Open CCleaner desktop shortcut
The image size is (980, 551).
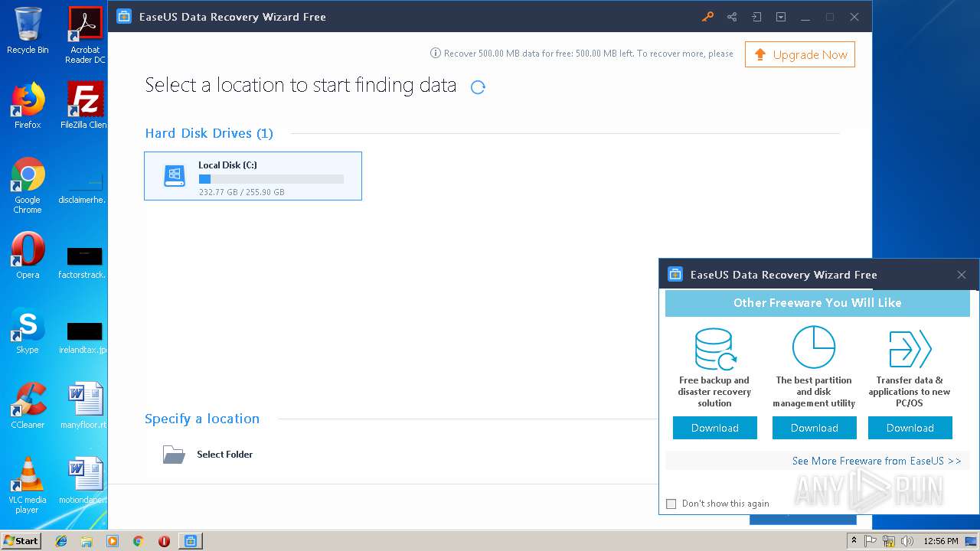[28, 406]
